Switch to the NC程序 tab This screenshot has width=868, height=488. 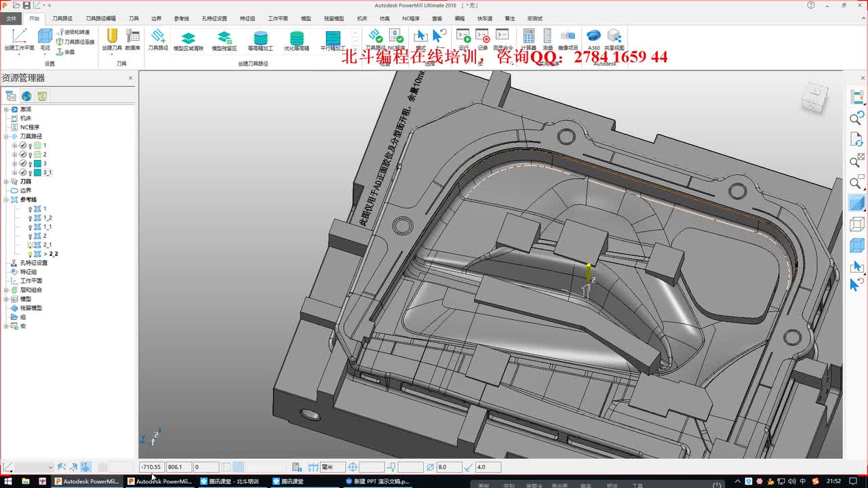(410, 18)
